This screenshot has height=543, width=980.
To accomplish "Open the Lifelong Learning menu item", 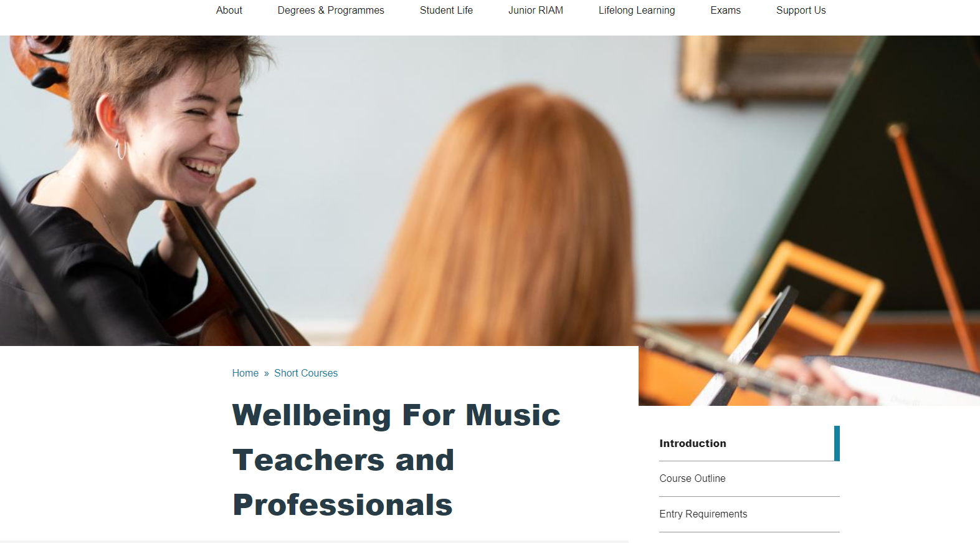I will (637, 10).
